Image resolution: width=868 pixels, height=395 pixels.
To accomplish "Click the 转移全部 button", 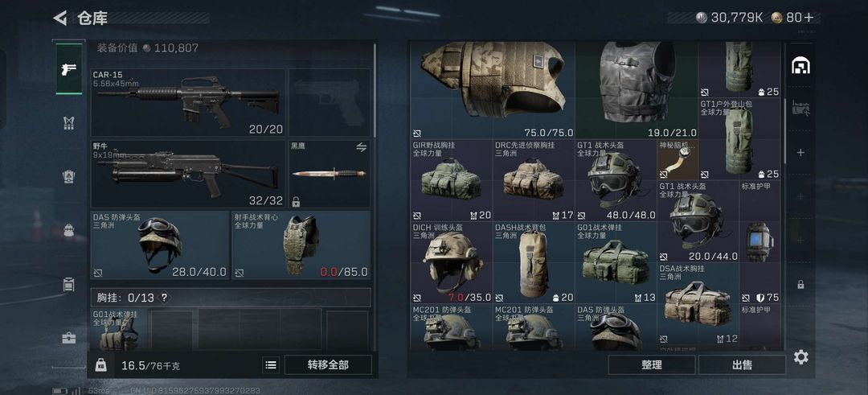I will (328, 365).
